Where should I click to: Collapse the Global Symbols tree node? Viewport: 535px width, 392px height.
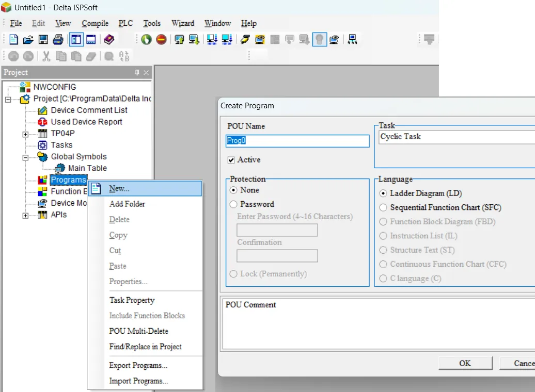click(26, 157)
